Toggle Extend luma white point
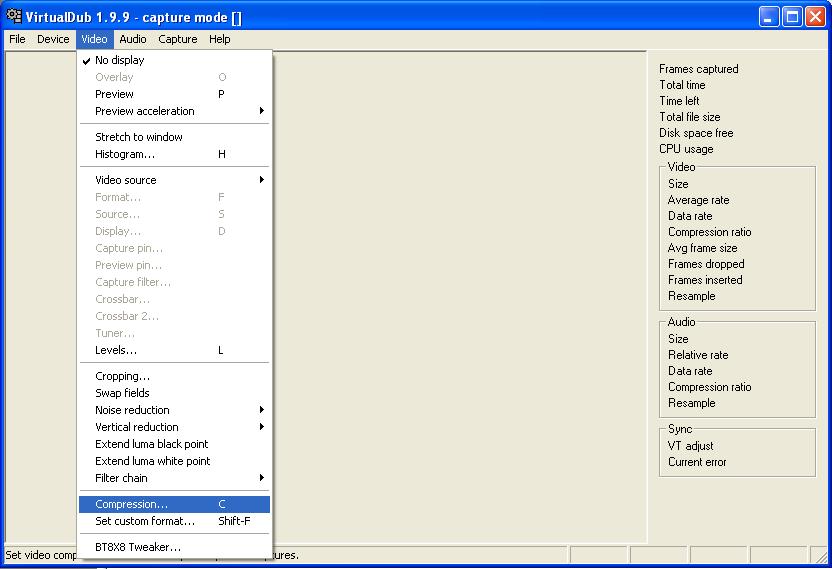832x569 pixels. click(x=175, y=461)
